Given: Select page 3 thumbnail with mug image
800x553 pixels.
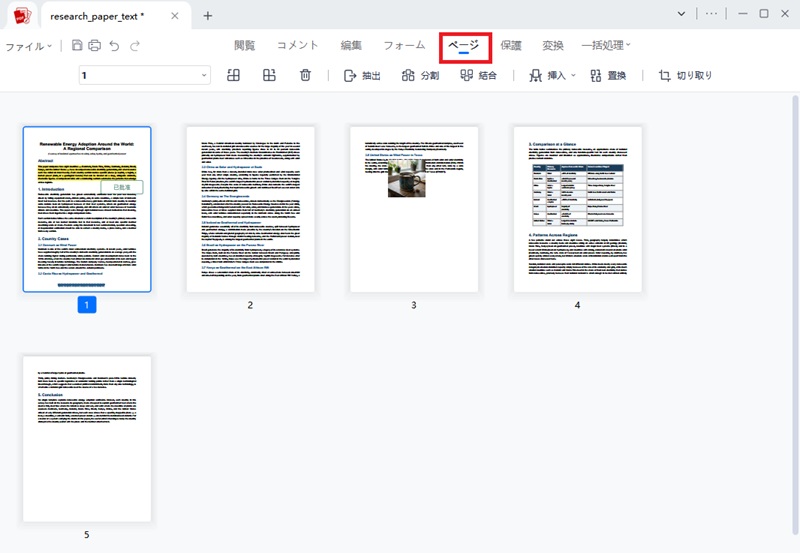Looking at the screenshot, I should (x=414, y=209).
